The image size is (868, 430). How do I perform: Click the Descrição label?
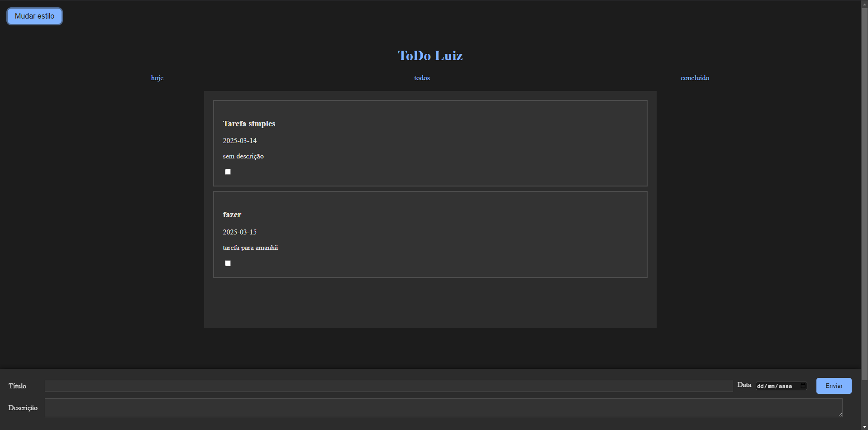click(x=23, y=408)
